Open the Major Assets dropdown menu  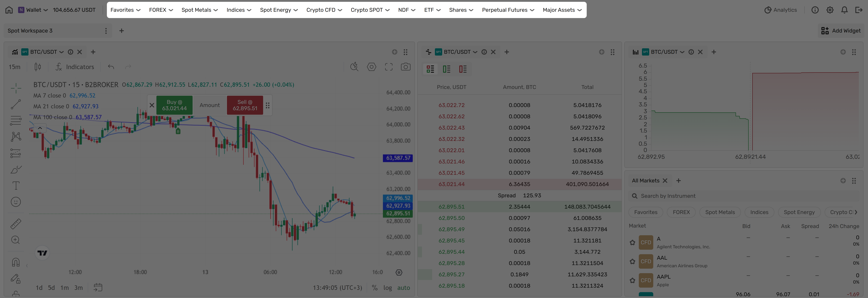[562, 10]
